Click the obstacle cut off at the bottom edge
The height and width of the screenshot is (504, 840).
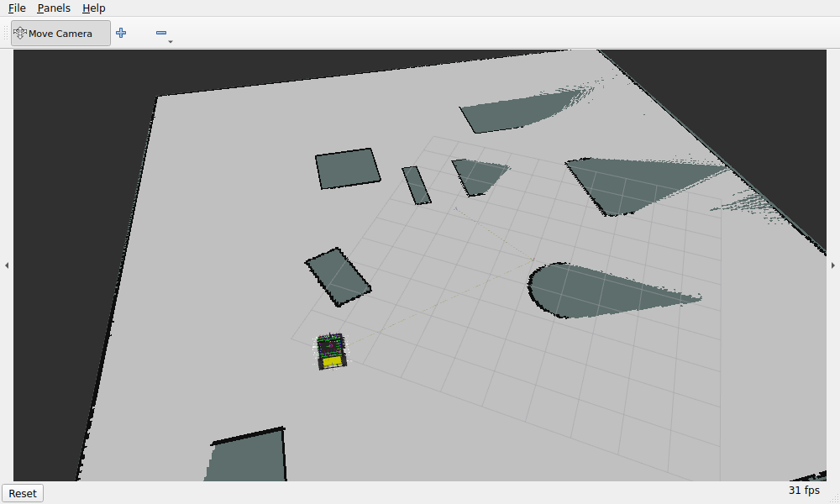[246, 455]
